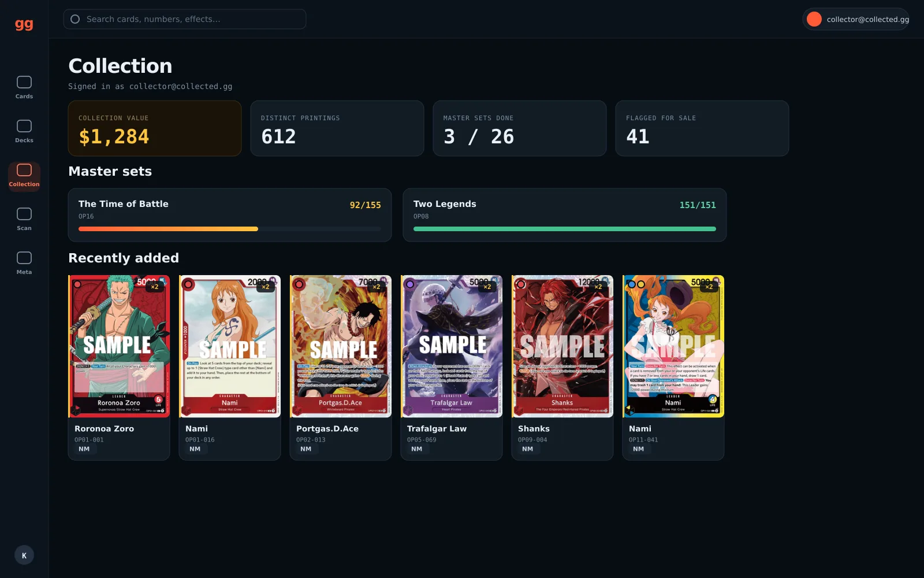Viewport: 924px width, 578px height.
Task: Open the K user badge
Action: [x=24, y=555]
